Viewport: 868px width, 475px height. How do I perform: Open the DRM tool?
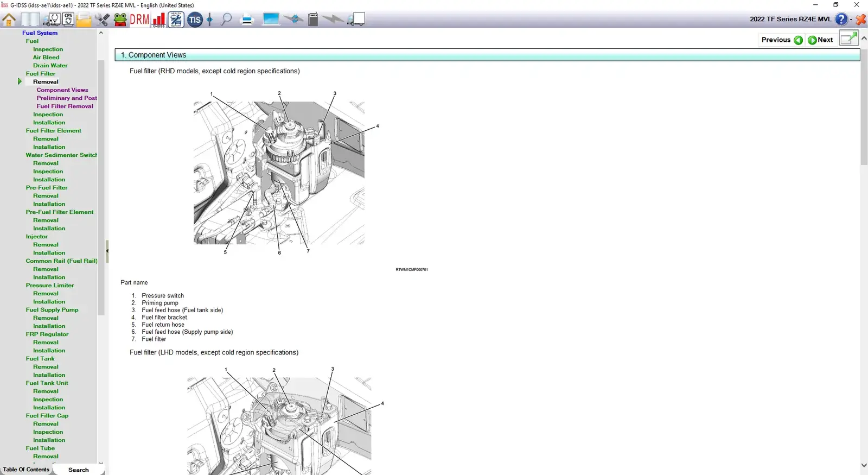point(139,20)
